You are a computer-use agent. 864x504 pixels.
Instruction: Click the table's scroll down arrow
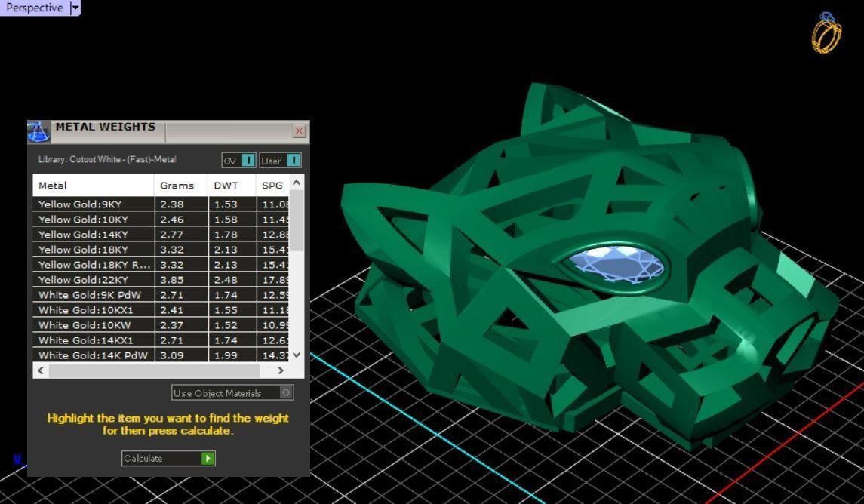click(297, 355)
